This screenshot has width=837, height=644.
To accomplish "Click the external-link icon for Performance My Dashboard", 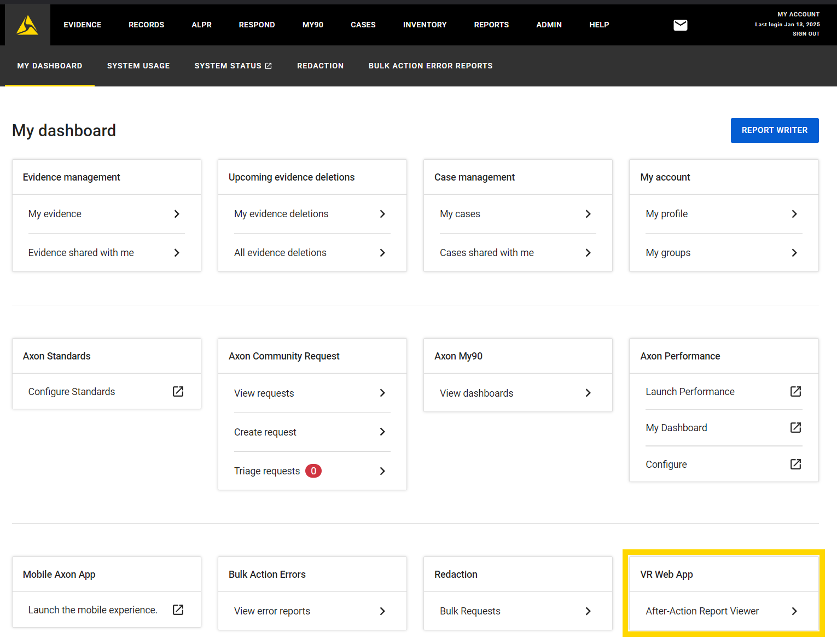I will click(796, 427).
